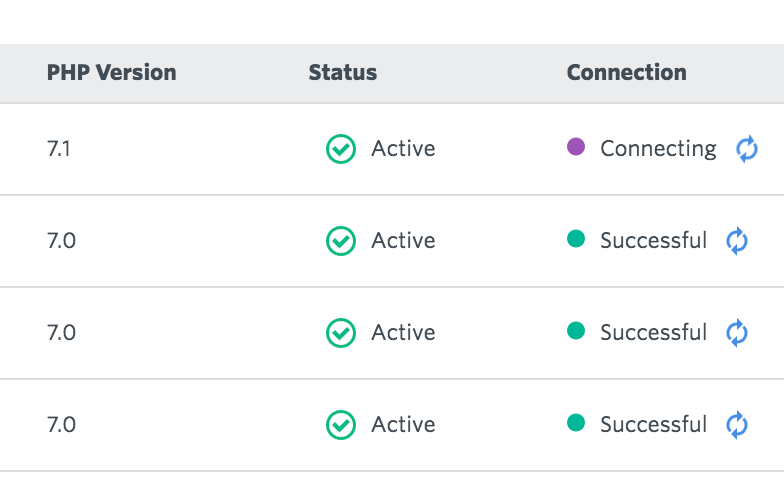Image resolution: width=784 pixels, height=486 pixels.
Task: Sort by the PHP Version column header
Action: 112,72
